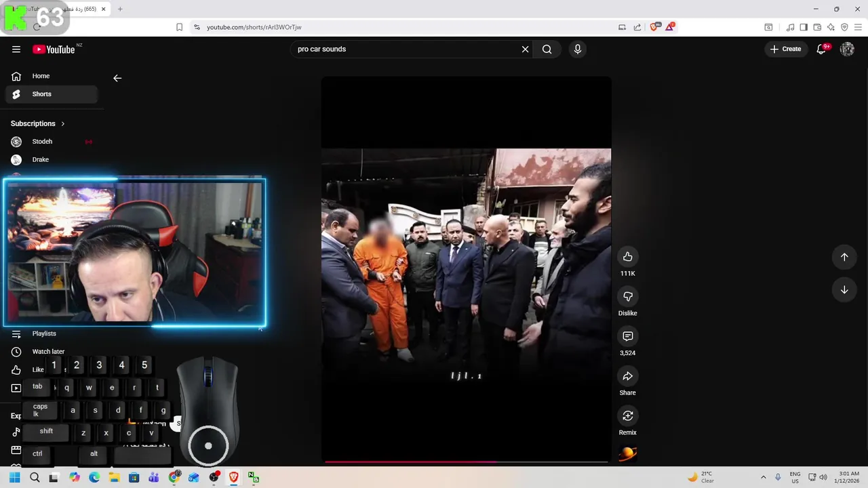Click the Shorts video to pause
Screen dimensions: 868x488
click(466, 270)
